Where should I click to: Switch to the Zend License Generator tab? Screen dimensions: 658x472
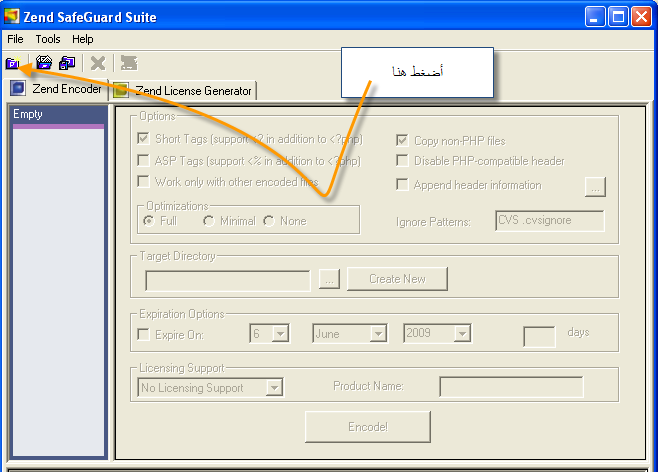[183, 90]
